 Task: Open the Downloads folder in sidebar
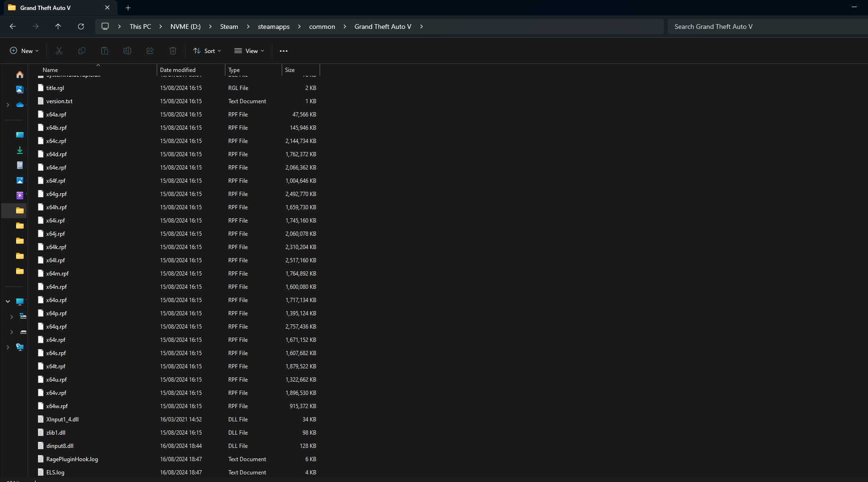(x=19, y=150)
